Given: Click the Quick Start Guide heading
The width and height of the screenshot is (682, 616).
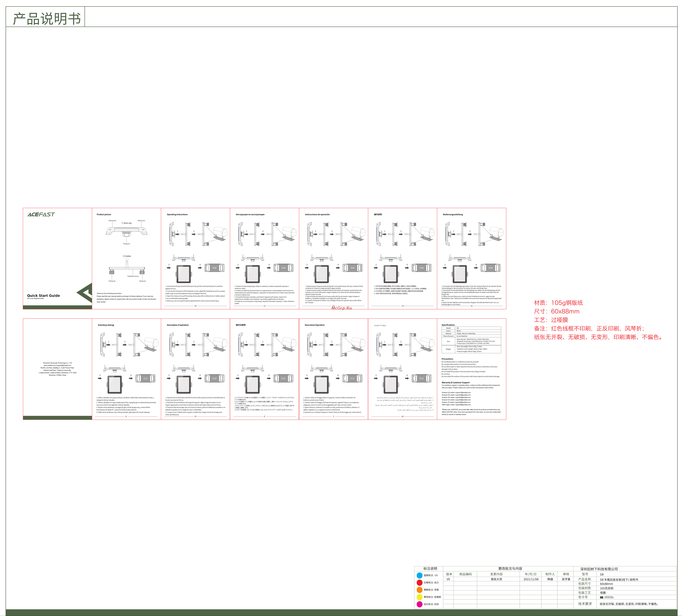Looking at the screenshot, I should pos(43,296).
